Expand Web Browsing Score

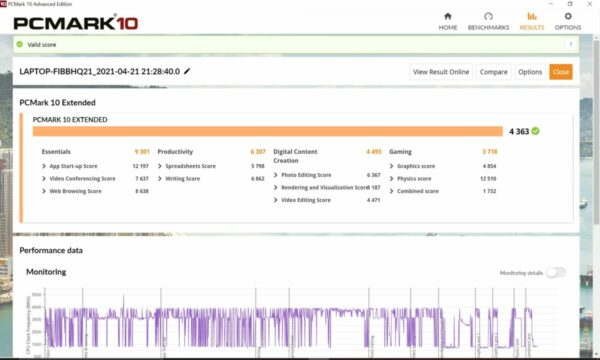tap(44, 191)
